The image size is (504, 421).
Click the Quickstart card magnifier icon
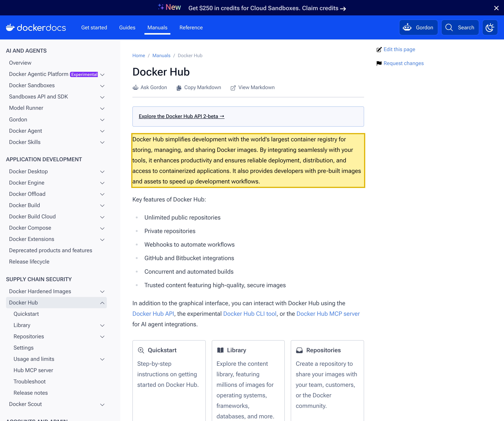(x=141, y=350)
